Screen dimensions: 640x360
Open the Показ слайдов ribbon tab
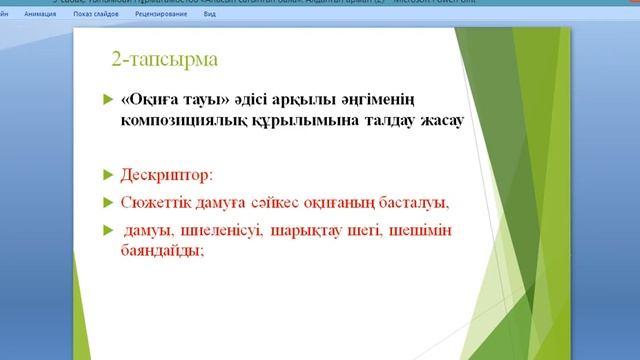96,14
